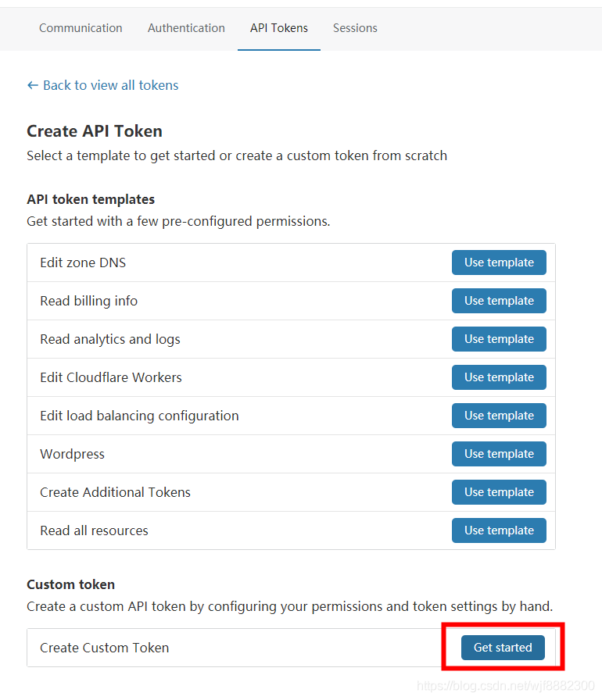
Task: Click the Create Custom Token row label
Action: pyautogui.click(x=104, y=648)
